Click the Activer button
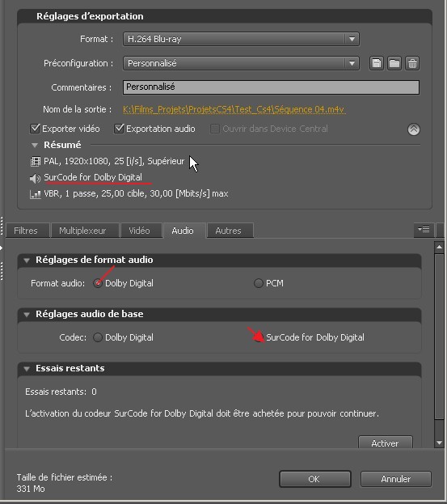447x504 pixels. (385, 443)
